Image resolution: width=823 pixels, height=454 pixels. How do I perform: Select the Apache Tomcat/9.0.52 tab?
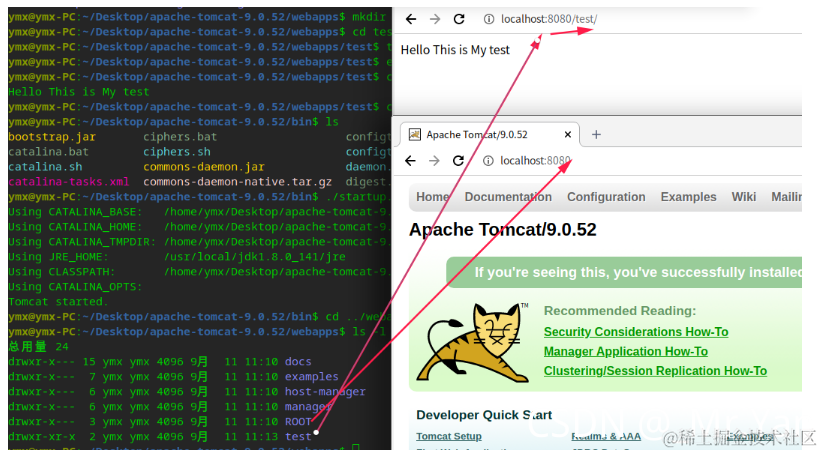(490, 134)
